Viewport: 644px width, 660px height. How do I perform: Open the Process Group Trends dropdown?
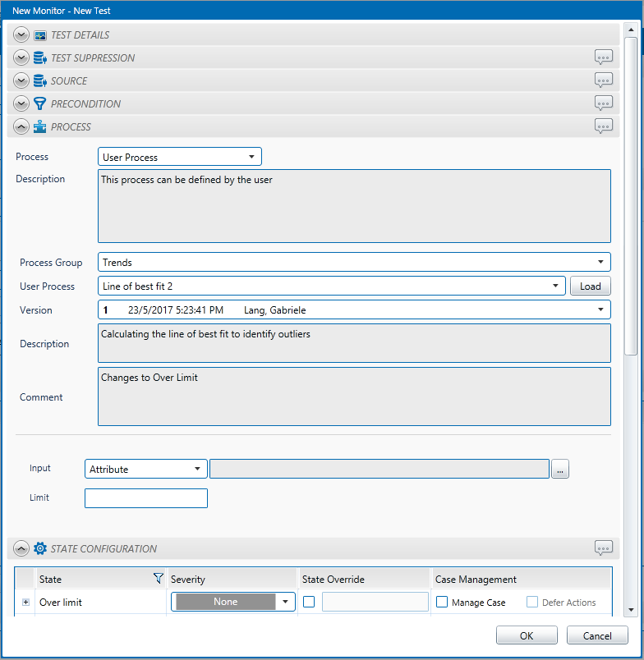[x=354, y=263]
